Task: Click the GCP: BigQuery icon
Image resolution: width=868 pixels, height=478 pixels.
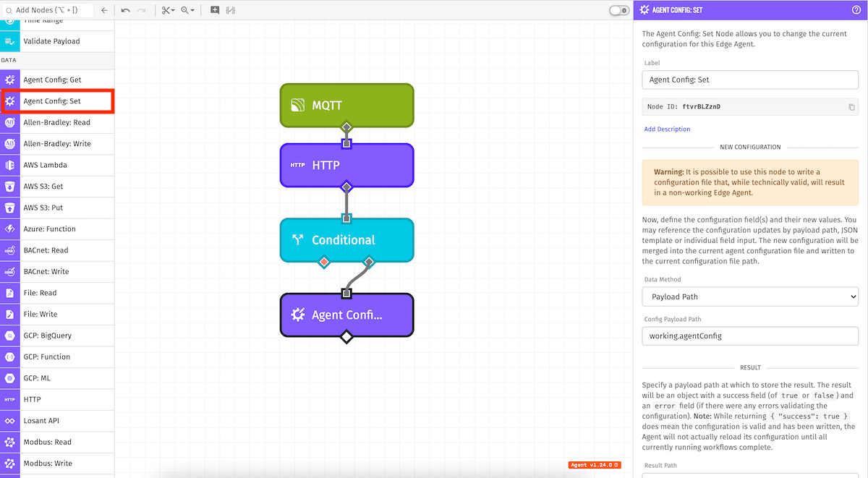Action: coord(9,336)
